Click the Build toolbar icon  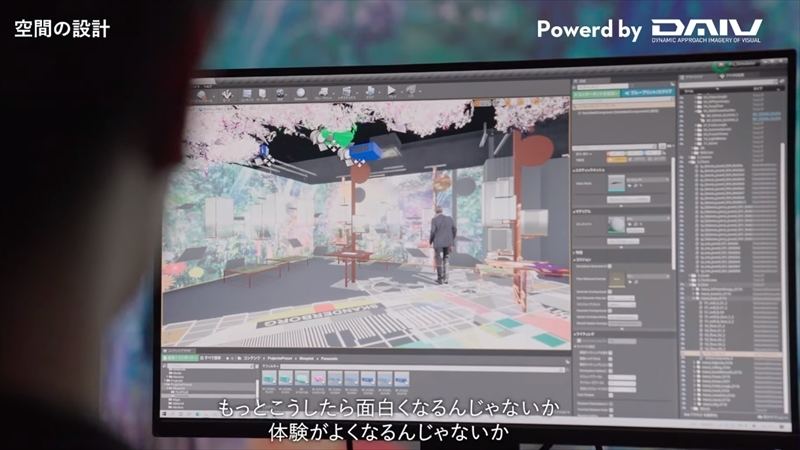370,91
